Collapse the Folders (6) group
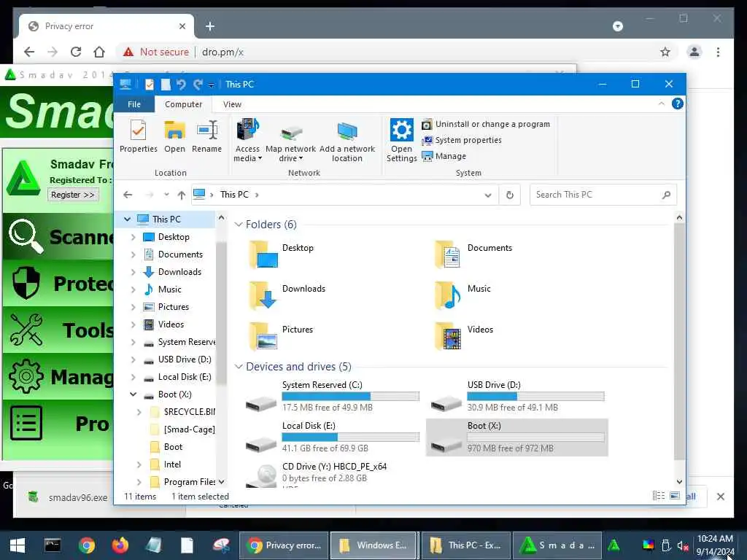Screen dimensions: 747x560 click(x=239, y=225)
